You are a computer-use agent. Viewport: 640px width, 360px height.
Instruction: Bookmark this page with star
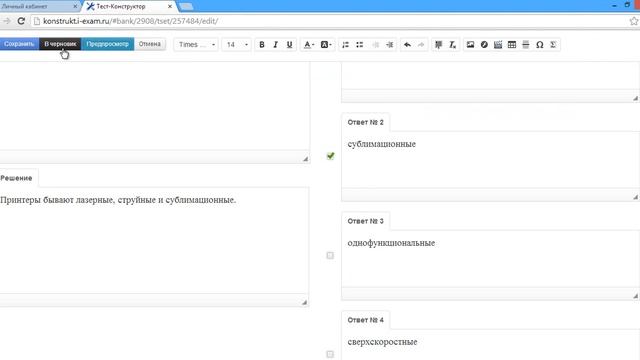[x=634, y=21]
